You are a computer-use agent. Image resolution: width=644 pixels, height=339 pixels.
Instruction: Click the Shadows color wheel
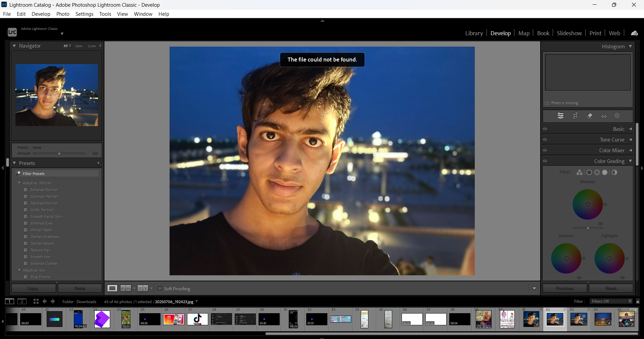point(566,258)
